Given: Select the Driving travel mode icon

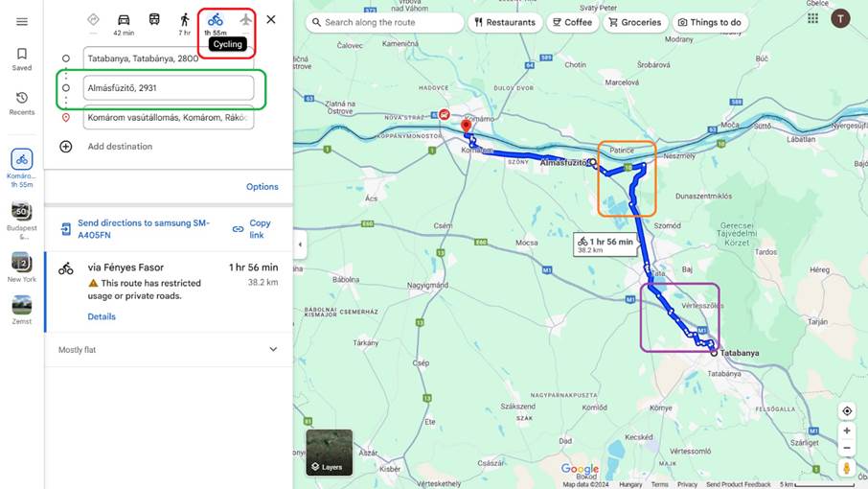Looking at the screenshot, I should pos(124,20).
